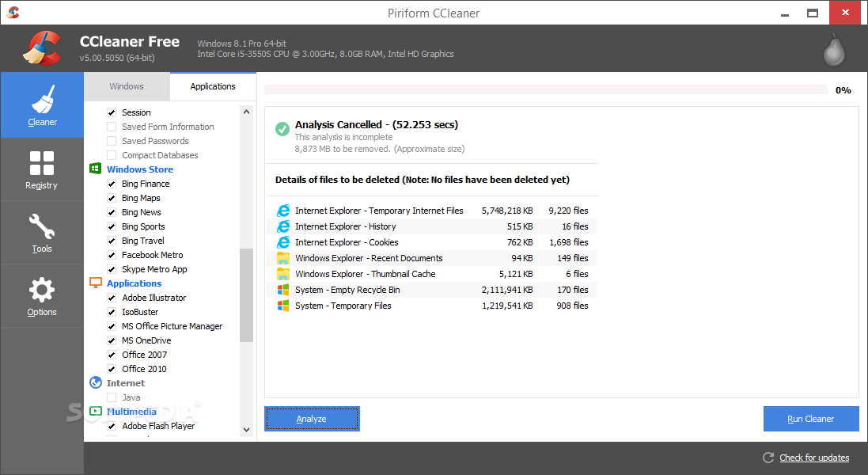
Task: Select the Internet Explorer - History row text
Action: coord(346,226)
